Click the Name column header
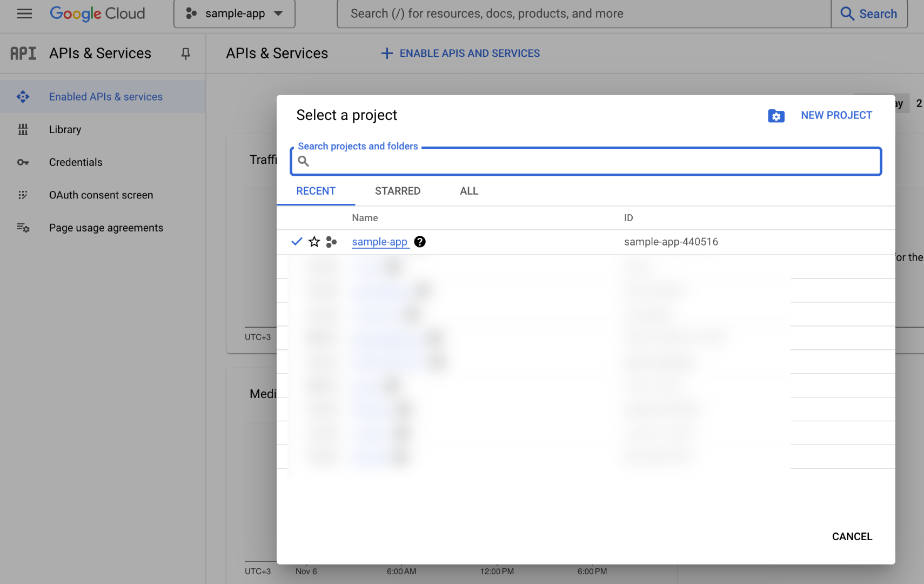The height and width of the screenshot is (584, 924). click(x=365, y=218)
